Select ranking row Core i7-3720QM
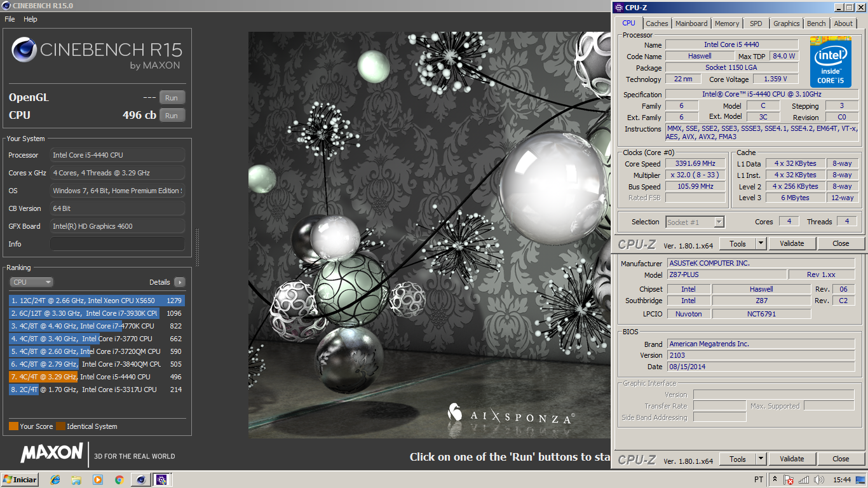 97,351
